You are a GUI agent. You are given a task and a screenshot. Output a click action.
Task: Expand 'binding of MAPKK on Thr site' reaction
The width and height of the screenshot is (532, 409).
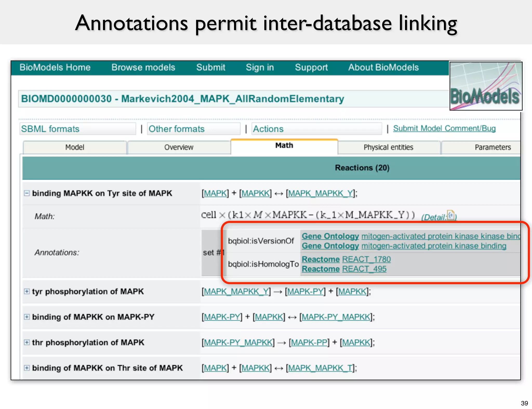point(26,368)
